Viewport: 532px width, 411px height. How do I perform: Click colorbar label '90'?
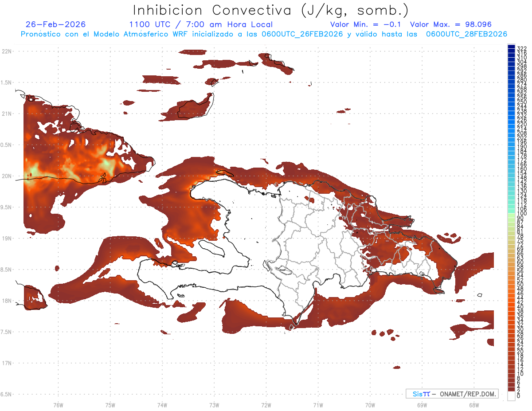click(520, 218)
